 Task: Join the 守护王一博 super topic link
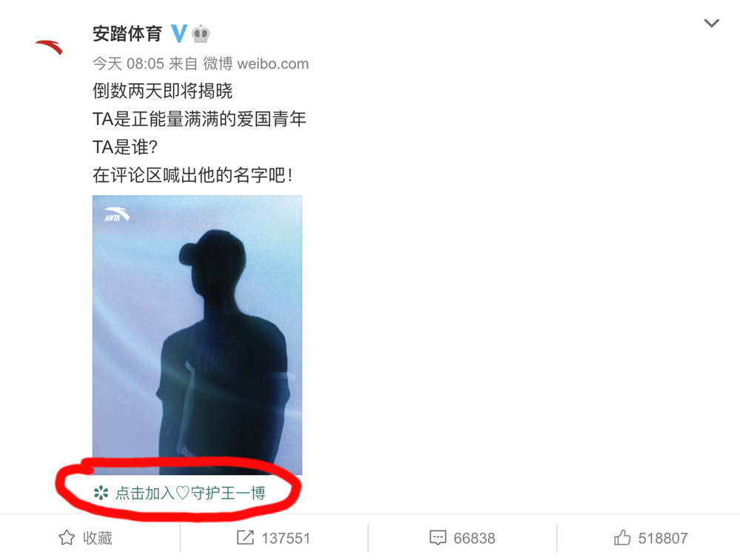pyautogui.click(x=190, y=493)
